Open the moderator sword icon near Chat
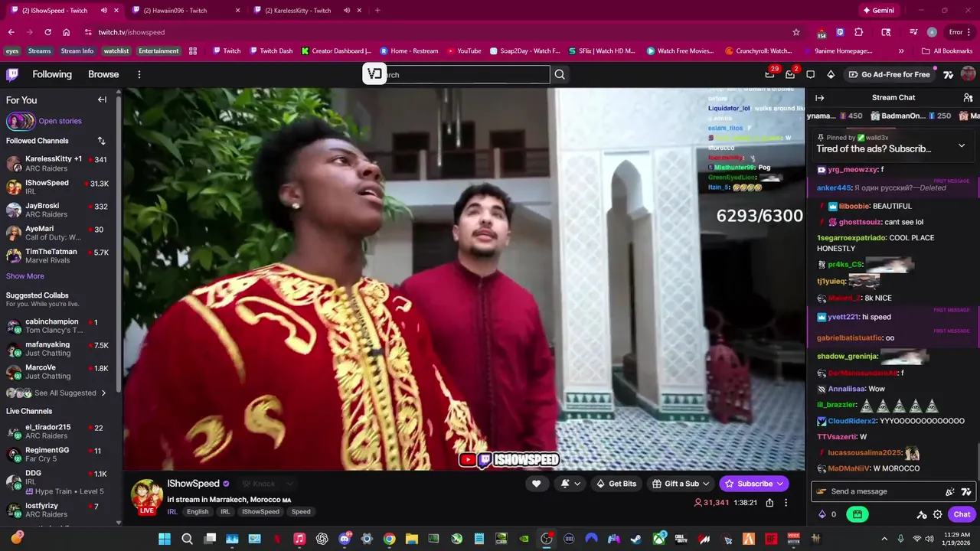This screenshot has height=551, width=980. [922, 514]
